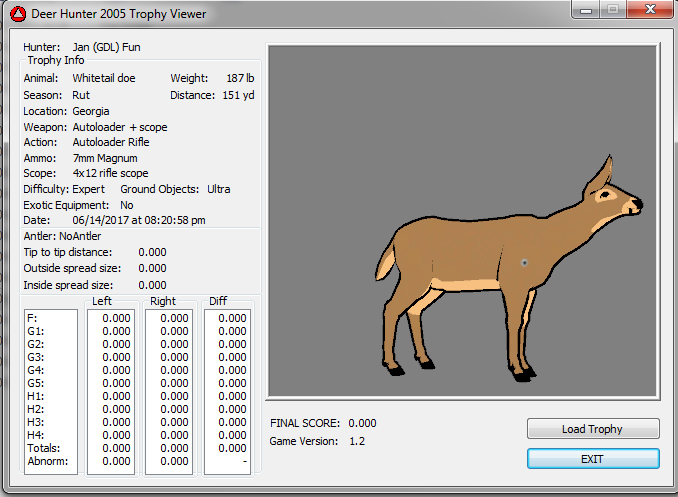Click the Load Trophy button
This screenshot has height=497, width=678.
click(x=593, y=429)
